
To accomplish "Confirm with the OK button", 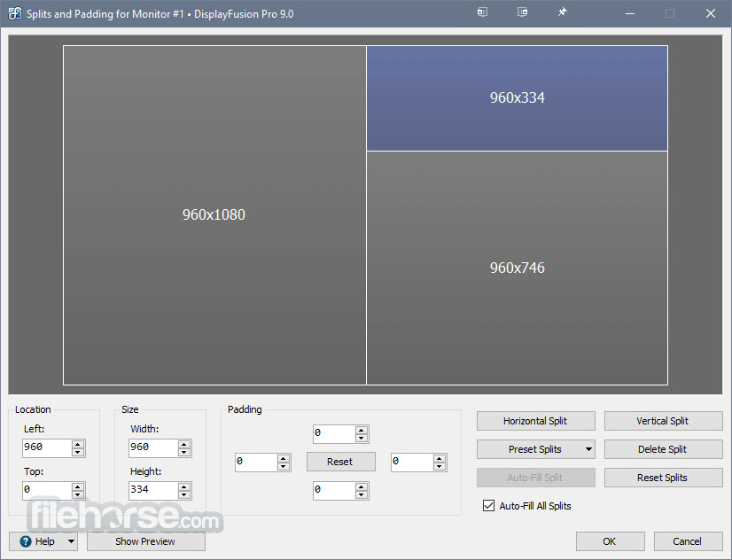I will (x=610, y=541).
